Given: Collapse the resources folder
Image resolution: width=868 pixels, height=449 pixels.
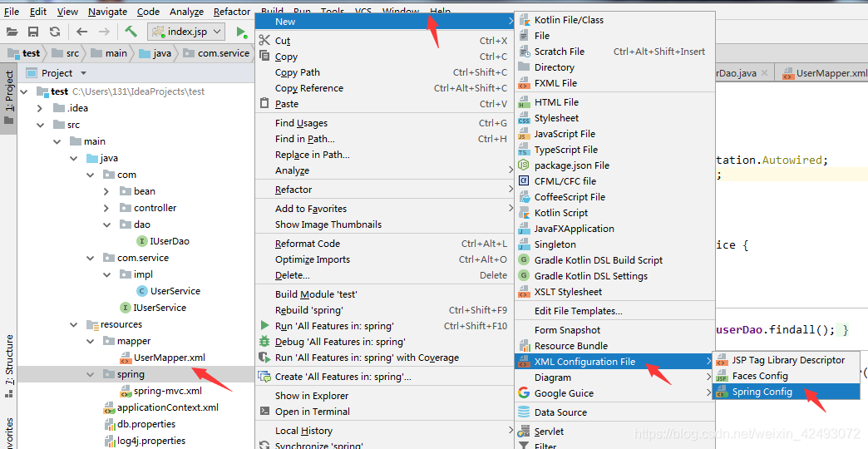Looking at the screenshot, I should (74, 324).
